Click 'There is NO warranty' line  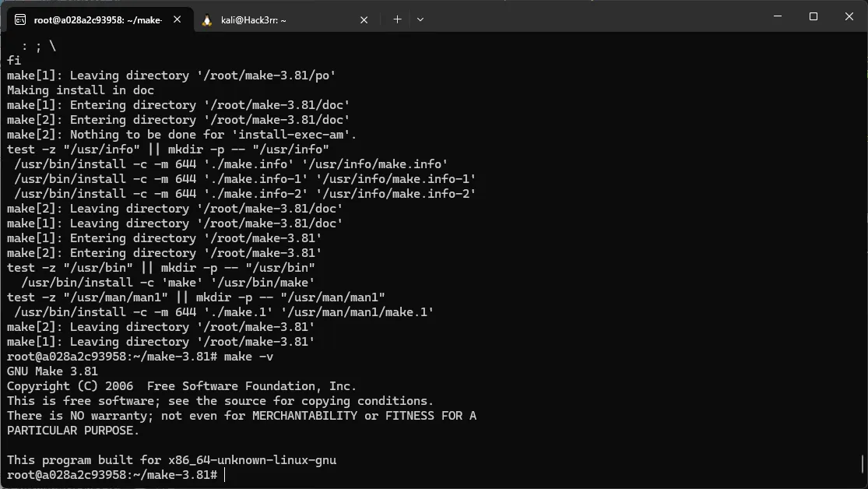coord(241,416)
